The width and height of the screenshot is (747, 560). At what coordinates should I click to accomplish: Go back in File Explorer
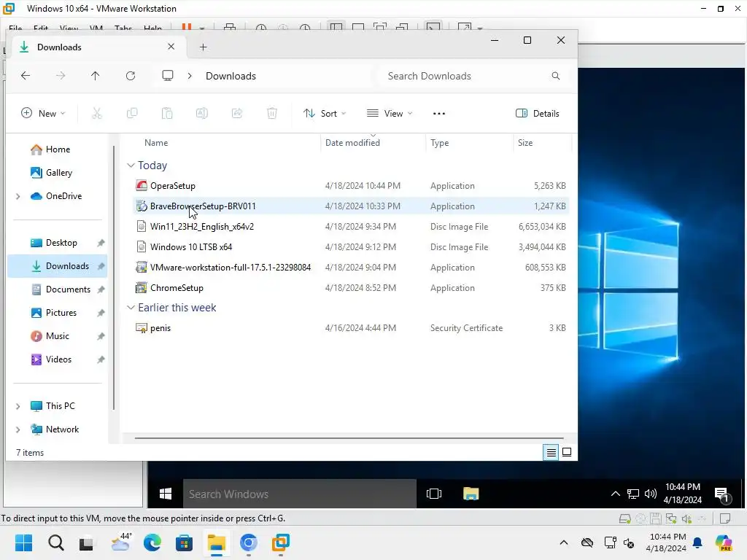pyautogui.click(x=26, y=76)
